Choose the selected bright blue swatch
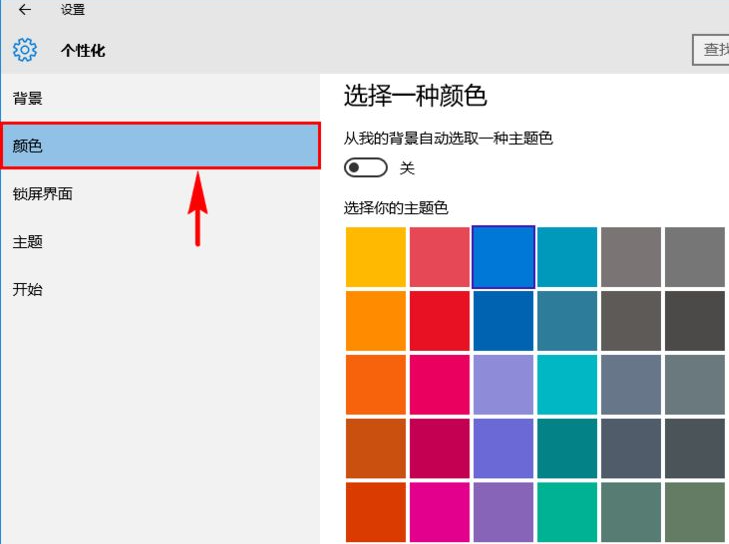Viewport: 729px width, 544px height. (503, 257)
